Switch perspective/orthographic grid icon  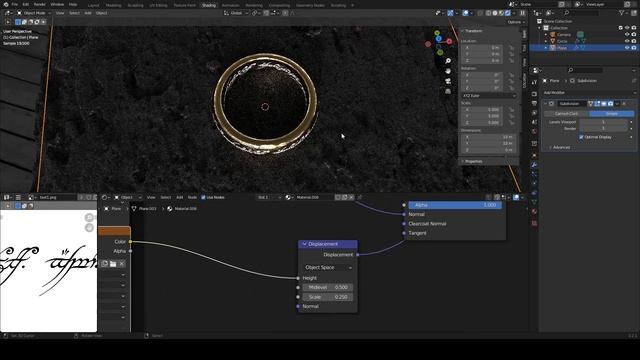(448, 91)
